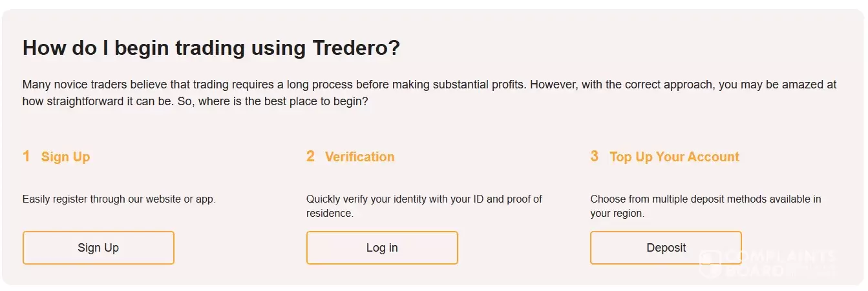Click the step number 1
This screenshot has height=291, width=868.
point(26,156)
